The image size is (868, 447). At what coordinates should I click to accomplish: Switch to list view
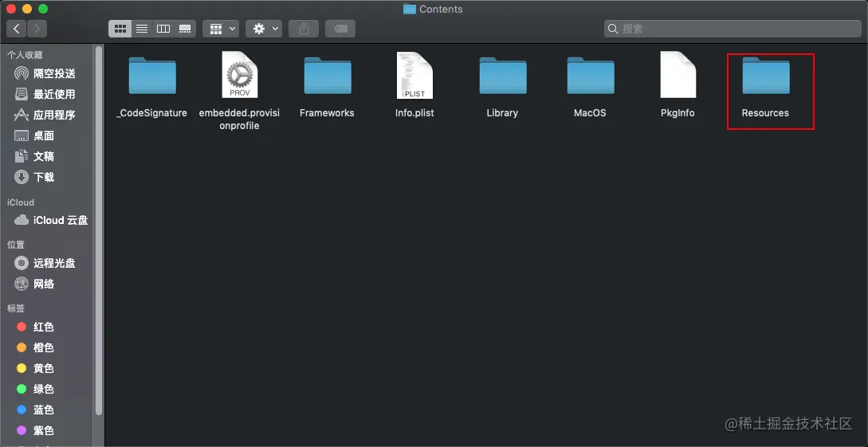point(142,29)
